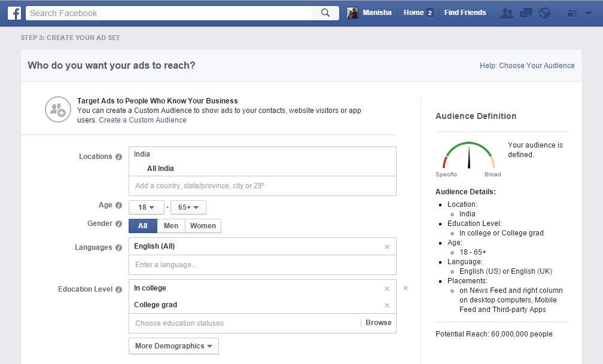The width and height of the screenshot is (603, 364).
Task: Open the maximum age 65+ dropdown
Action: point(188,207)
